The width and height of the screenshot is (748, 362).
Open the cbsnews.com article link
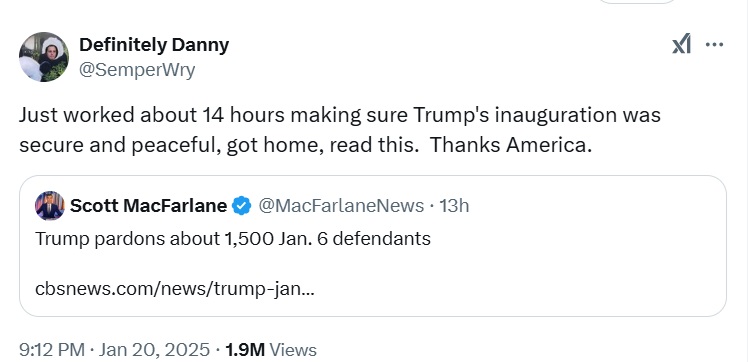click(175, 289)
